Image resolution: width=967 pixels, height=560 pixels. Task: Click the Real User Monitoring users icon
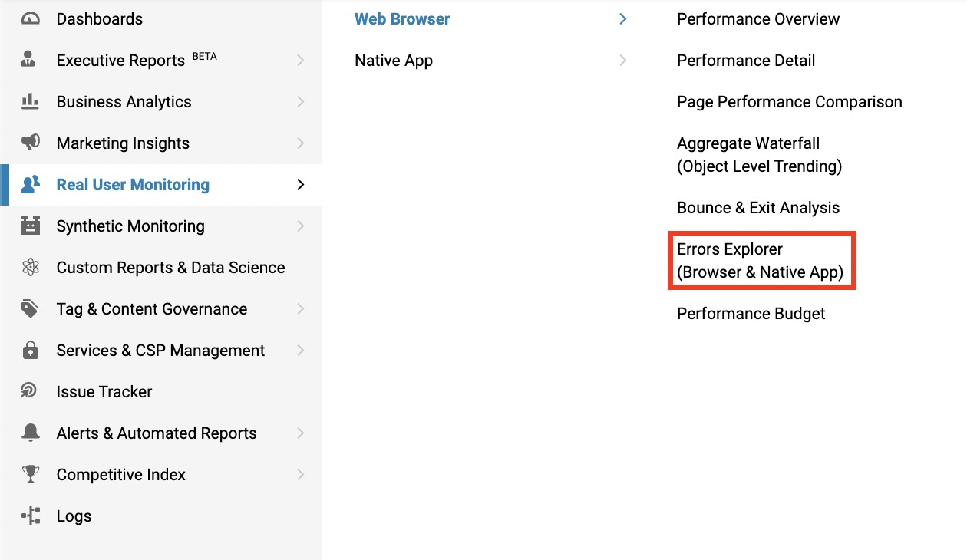point(31,185)
